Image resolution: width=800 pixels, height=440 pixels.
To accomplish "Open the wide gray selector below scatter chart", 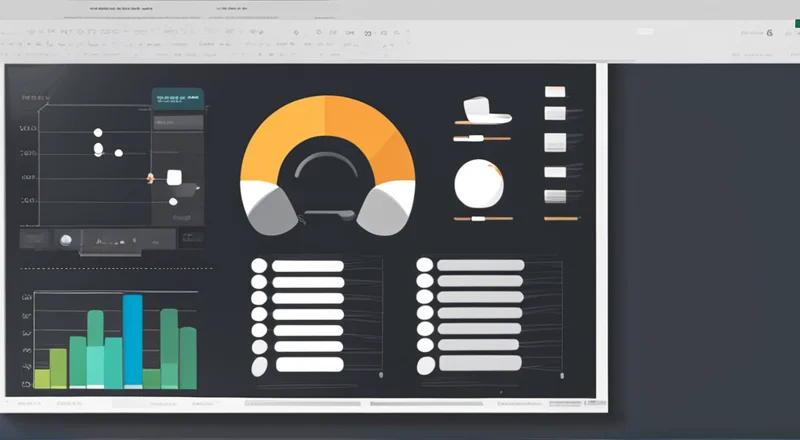I will (x=130, y=240).
